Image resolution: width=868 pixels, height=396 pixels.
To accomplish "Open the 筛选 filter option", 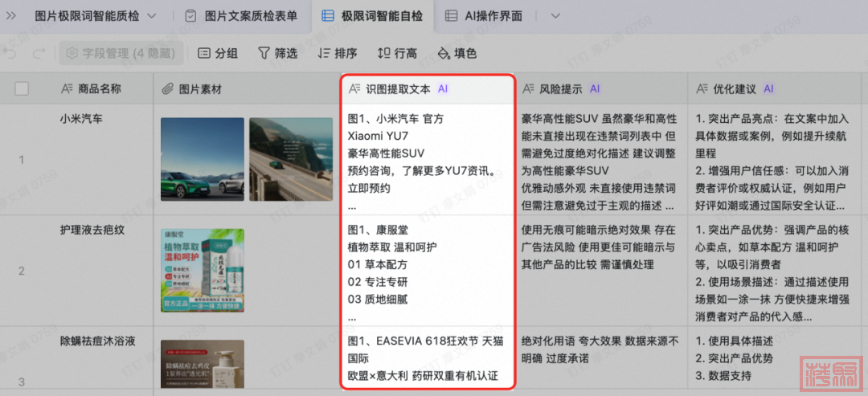I will pos(278,53).
